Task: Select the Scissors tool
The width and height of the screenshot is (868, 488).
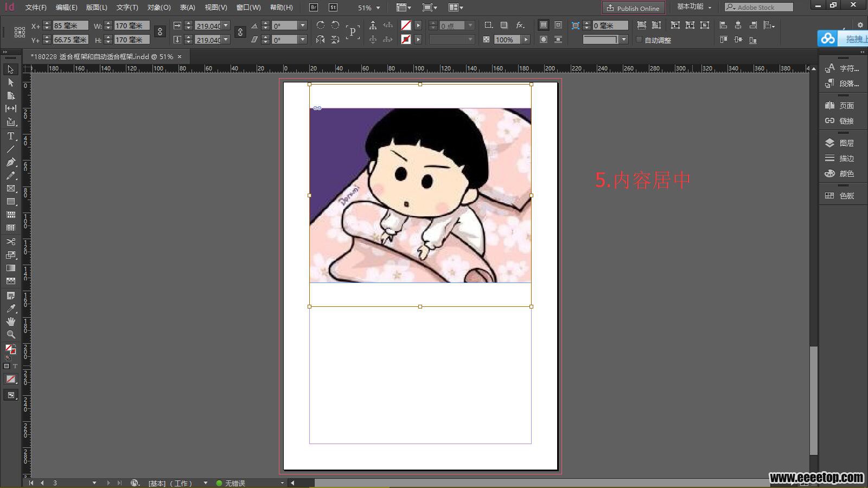Action: pos(10,241)
